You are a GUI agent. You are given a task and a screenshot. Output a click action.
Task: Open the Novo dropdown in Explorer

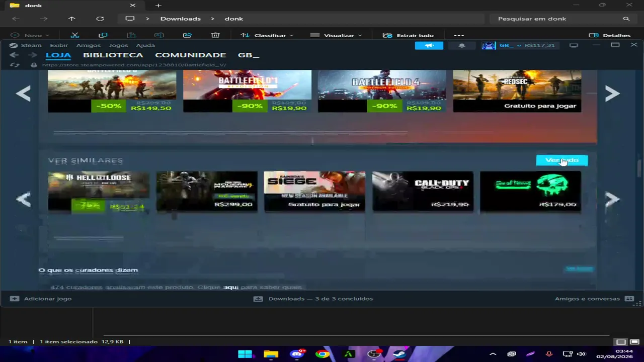(x=30, y=35)
